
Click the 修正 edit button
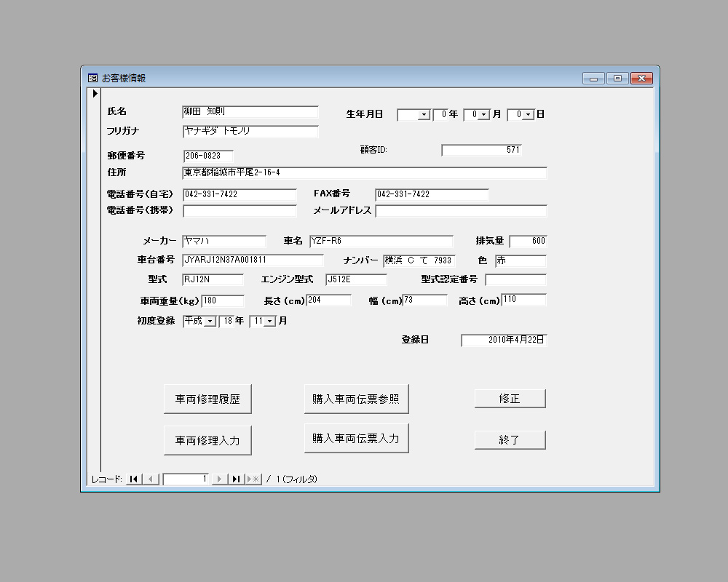[510, 399]
